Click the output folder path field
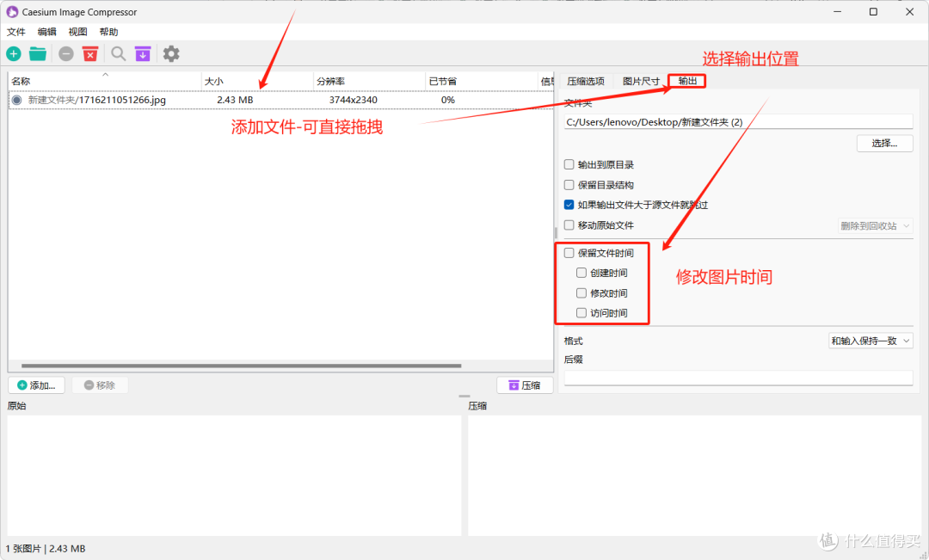Screen dimensions: 929x560 click(738, 122)
